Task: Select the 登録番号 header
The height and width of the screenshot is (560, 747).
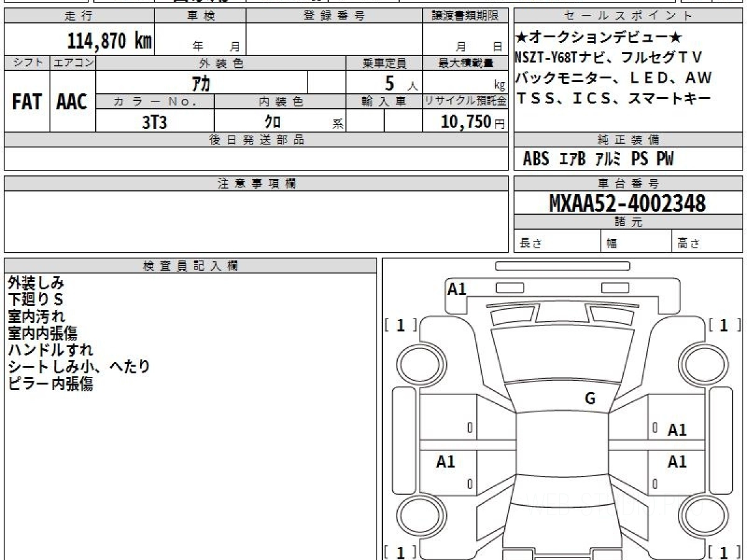Action: tap(334, 16)
